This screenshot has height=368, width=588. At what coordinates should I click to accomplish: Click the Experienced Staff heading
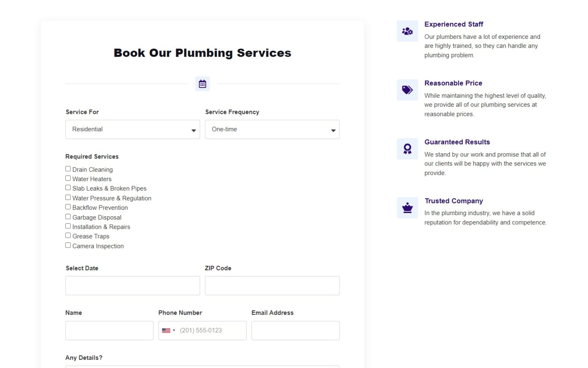[x=454, y=24]
